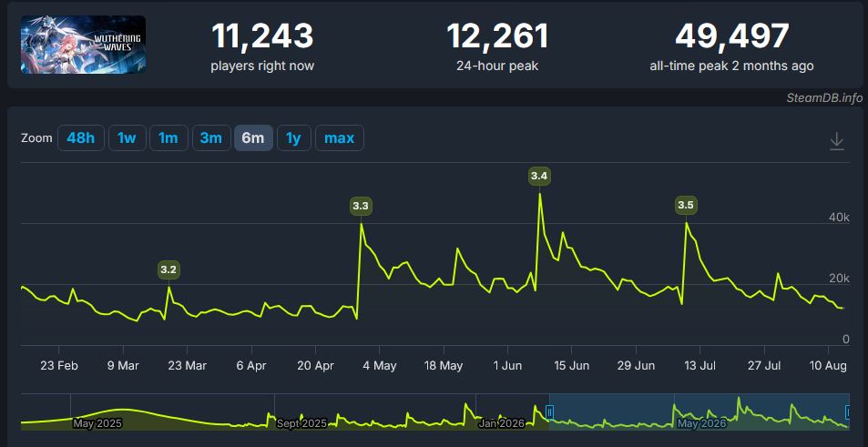Set zoom to 3m
868x447 pixels.
(x=211, y=137)
